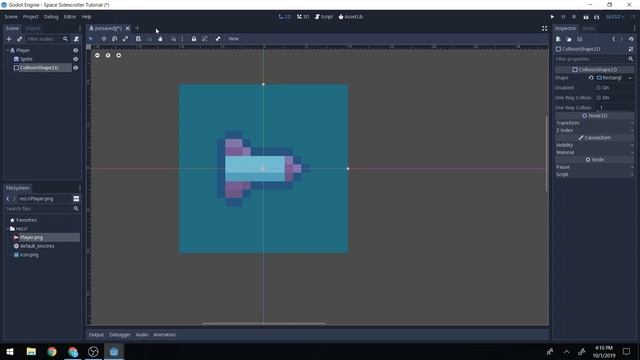Image resolution: width=640 pixels, height=360 pixels.
Task: Switch to the Import tab
Action: click(33, 28)
